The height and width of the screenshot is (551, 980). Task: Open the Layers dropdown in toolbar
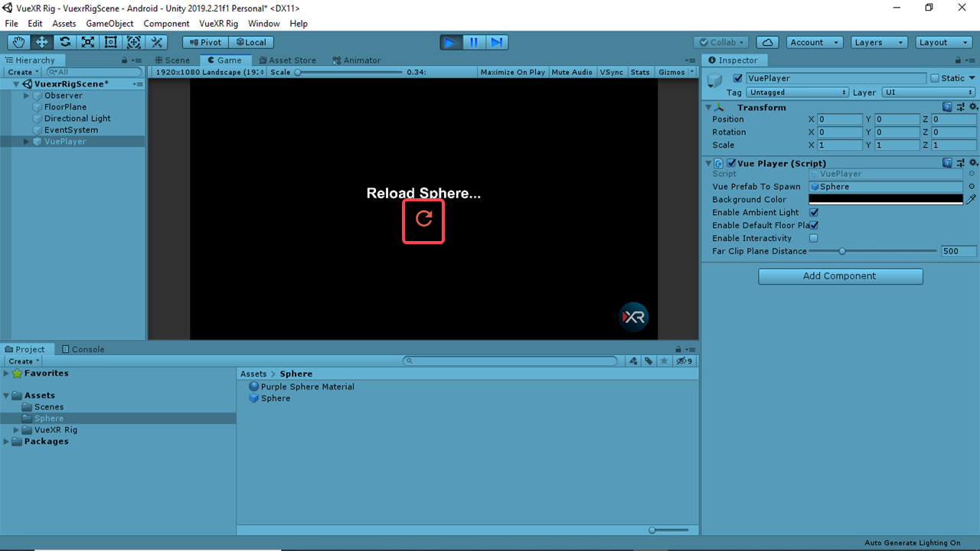pyautogui.click(x=879, y=42)
